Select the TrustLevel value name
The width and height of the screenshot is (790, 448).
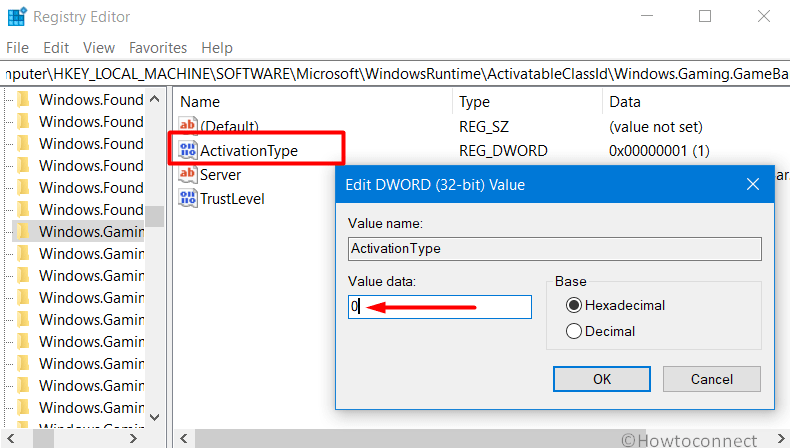(x=232, y=199)
